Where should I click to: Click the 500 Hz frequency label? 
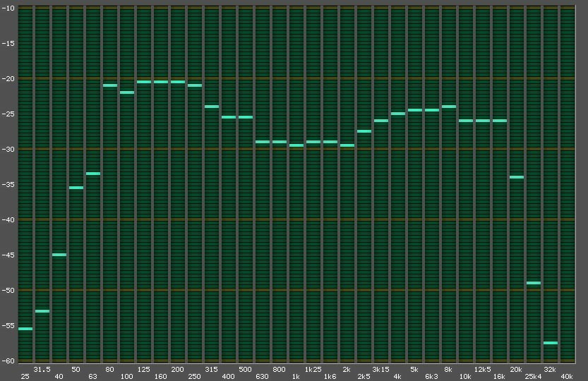pos(245,370)
